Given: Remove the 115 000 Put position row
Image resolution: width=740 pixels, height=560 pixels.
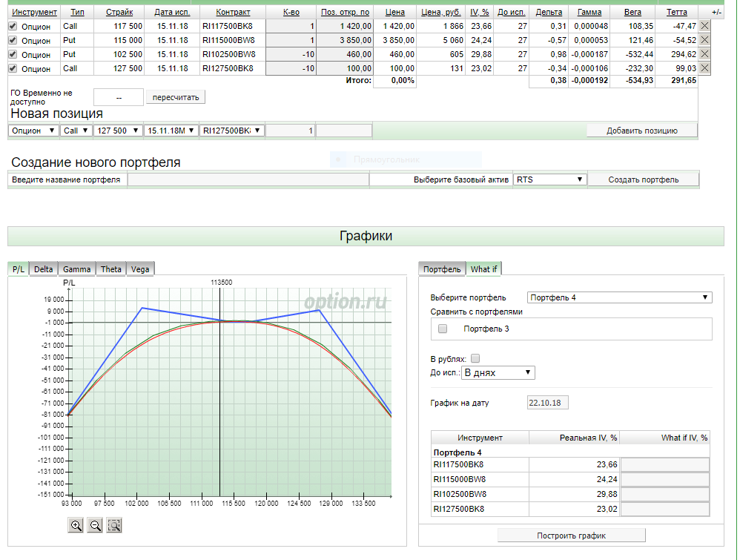Looking at the screenshot, I should coord(704,40).
